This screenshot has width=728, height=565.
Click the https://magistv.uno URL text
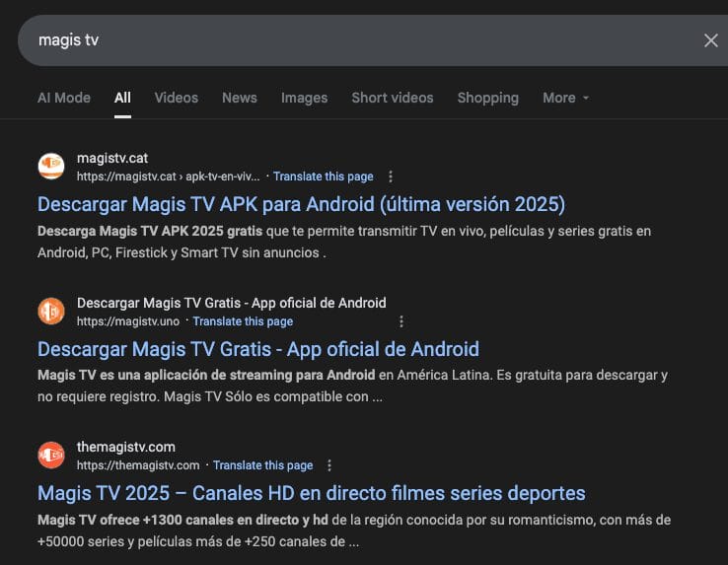tap(128, 321)
